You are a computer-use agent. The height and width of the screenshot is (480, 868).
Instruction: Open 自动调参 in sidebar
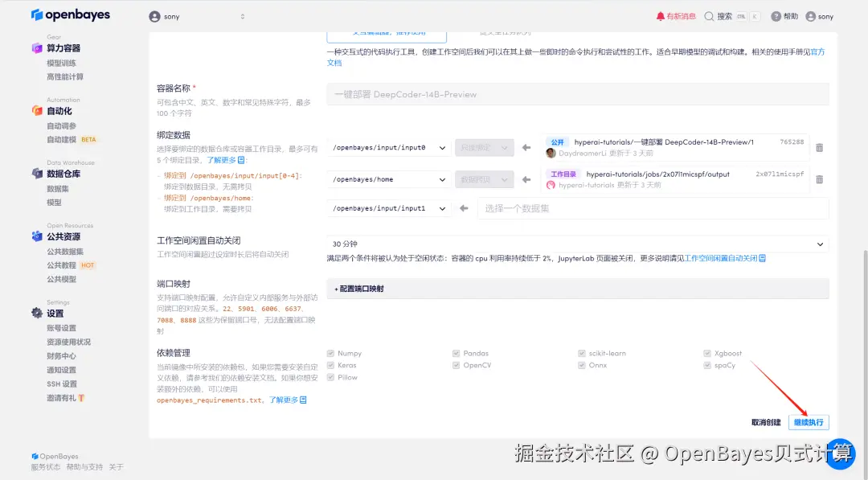coord(61,125)
